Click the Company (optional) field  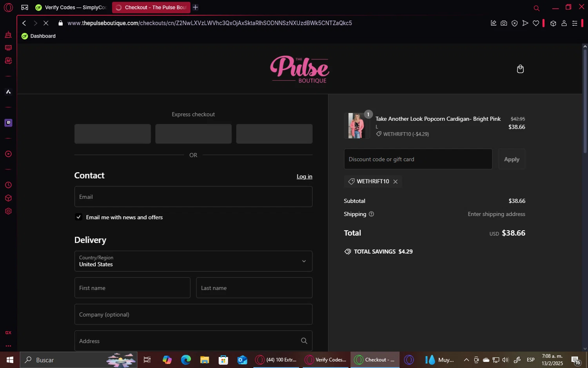tap(193, 314)
